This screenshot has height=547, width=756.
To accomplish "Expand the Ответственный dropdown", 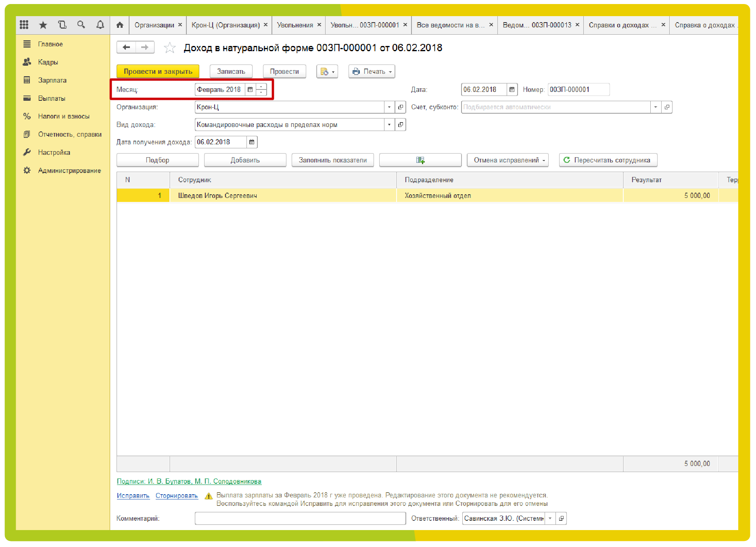I will pos(550,518).
